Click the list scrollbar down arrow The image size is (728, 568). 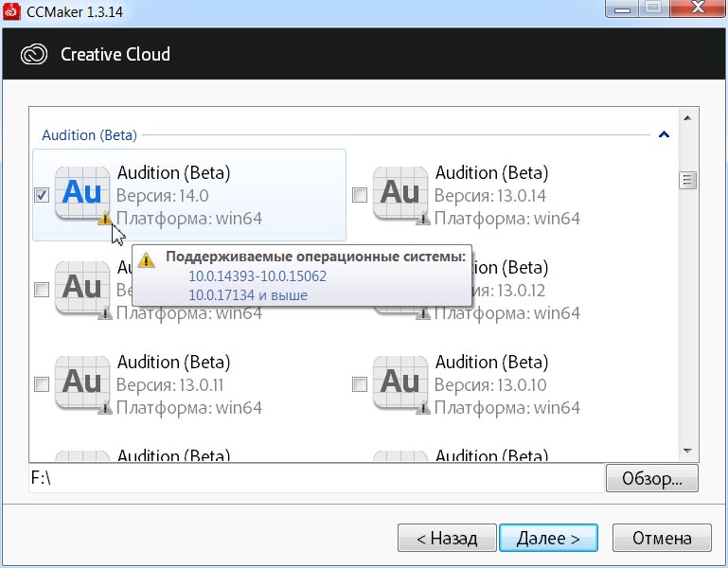[x=687, y=451]
